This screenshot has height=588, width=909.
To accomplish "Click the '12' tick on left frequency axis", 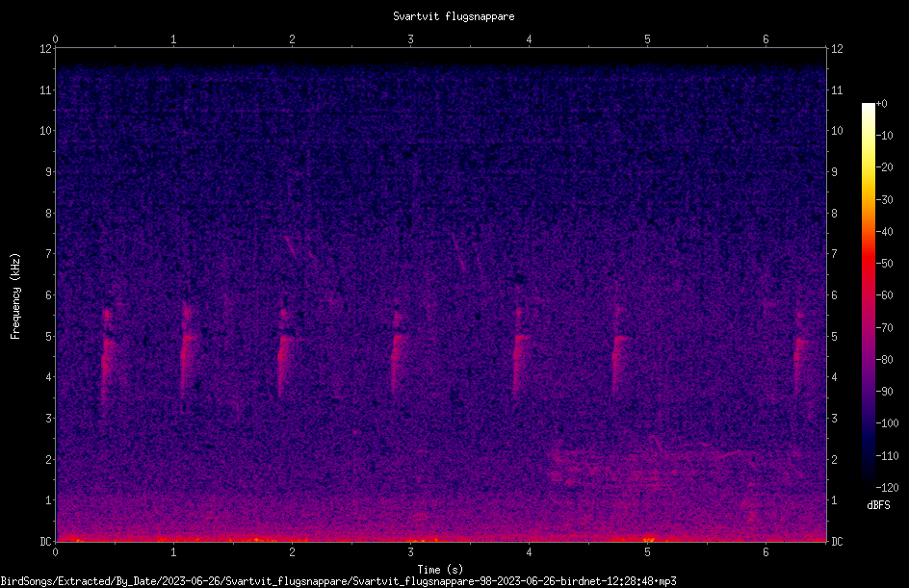I will (x=46, y=49).
